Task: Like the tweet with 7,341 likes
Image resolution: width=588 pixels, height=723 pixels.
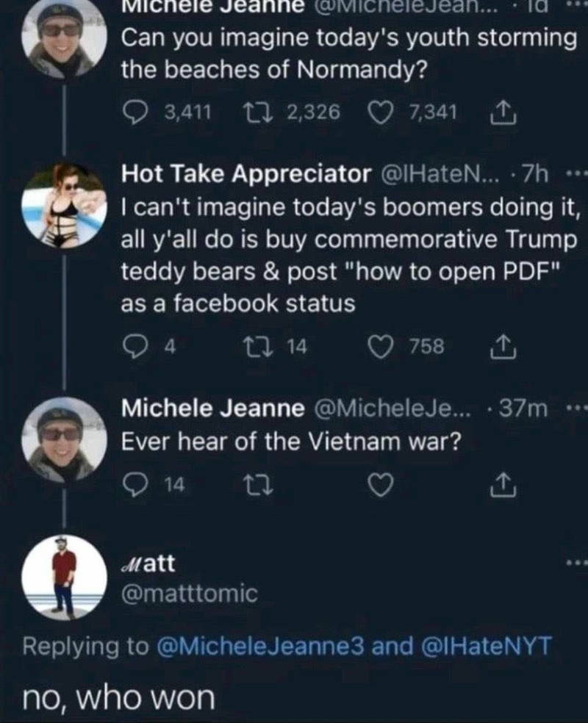Action: (381, 112)
